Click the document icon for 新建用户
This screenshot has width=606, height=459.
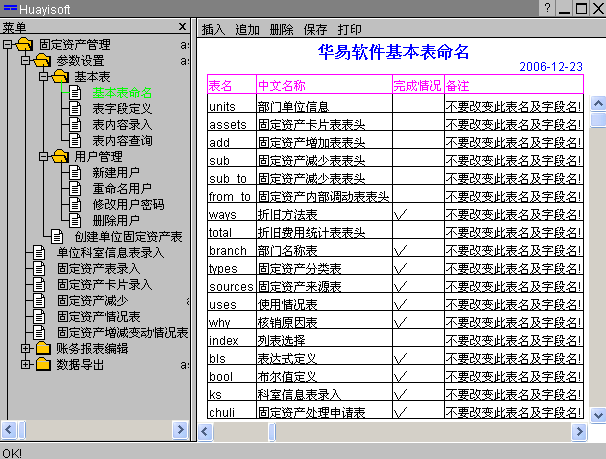(x=75, y=172)
